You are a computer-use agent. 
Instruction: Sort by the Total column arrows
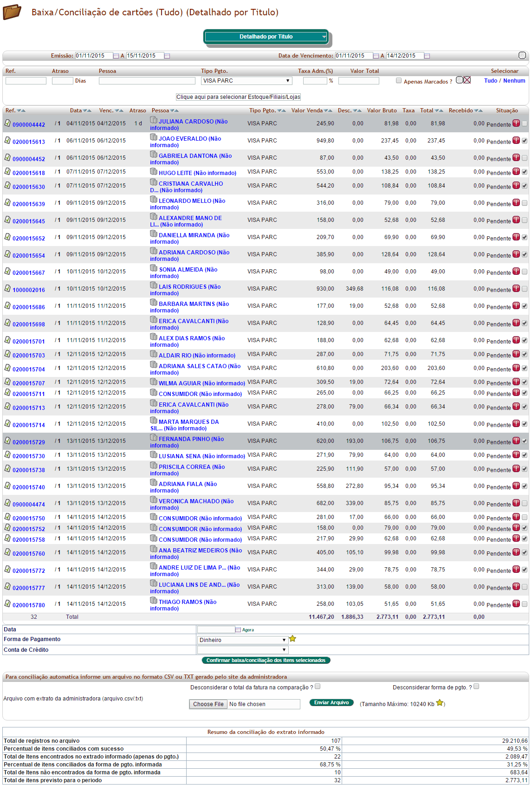coord(439,111)
